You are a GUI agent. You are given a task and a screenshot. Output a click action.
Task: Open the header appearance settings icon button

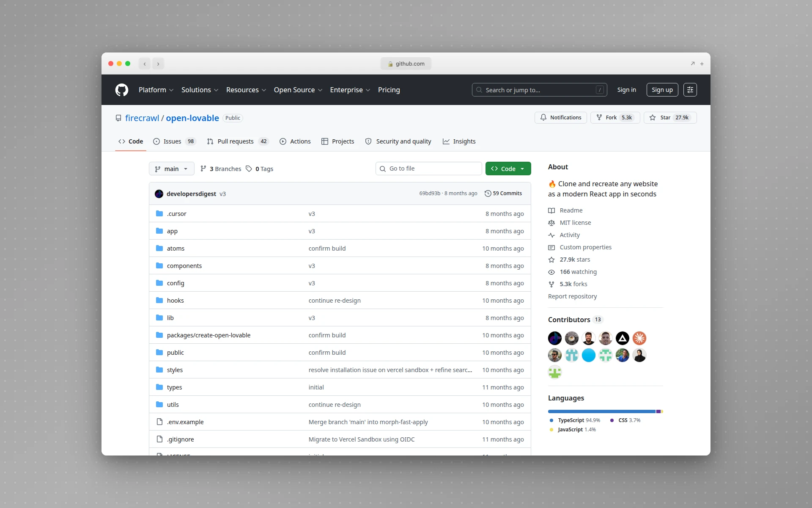[690, 90]
